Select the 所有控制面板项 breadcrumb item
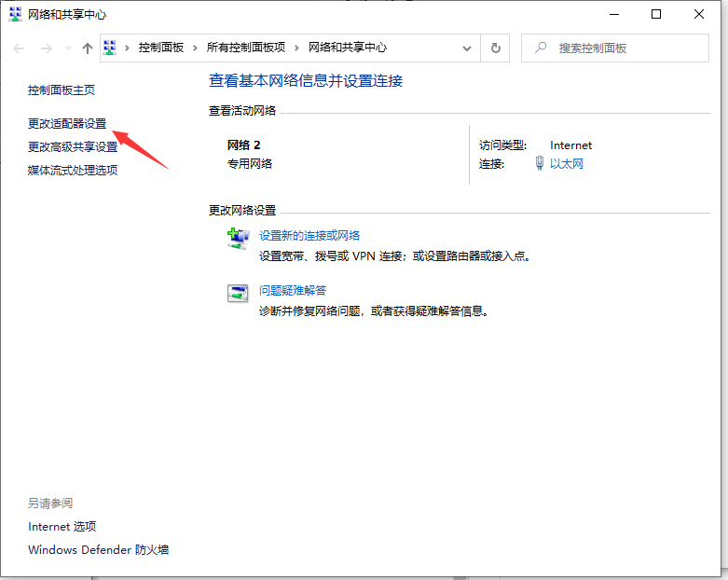The width and height of the screenshot is (728, 580). coord(246,48)
